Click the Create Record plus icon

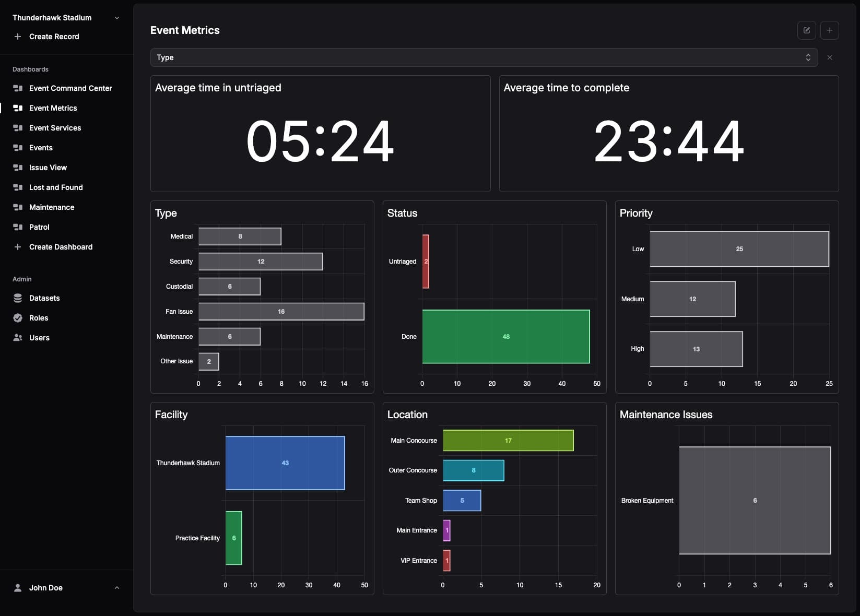point(18,37)
